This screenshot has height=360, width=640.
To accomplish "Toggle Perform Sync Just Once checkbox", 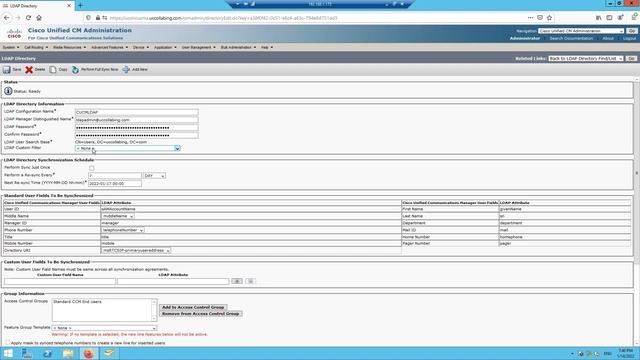I will 91,168.
